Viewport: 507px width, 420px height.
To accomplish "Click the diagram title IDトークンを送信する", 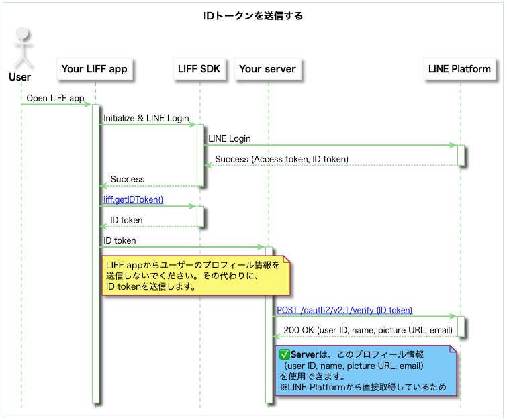I will (x=253, y=16).
